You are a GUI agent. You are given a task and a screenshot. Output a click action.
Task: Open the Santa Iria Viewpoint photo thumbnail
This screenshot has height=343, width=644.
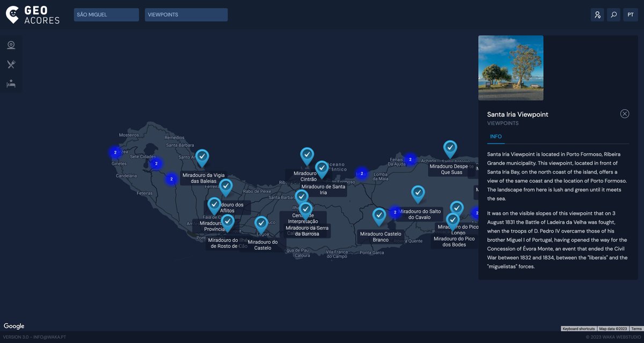pos(510,68)
